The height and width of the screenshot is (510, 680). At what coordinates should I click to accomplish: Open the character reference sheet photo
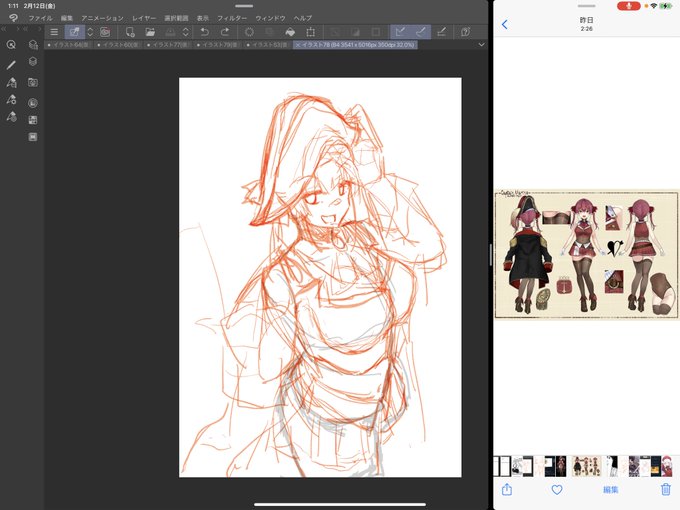point(586,254)
